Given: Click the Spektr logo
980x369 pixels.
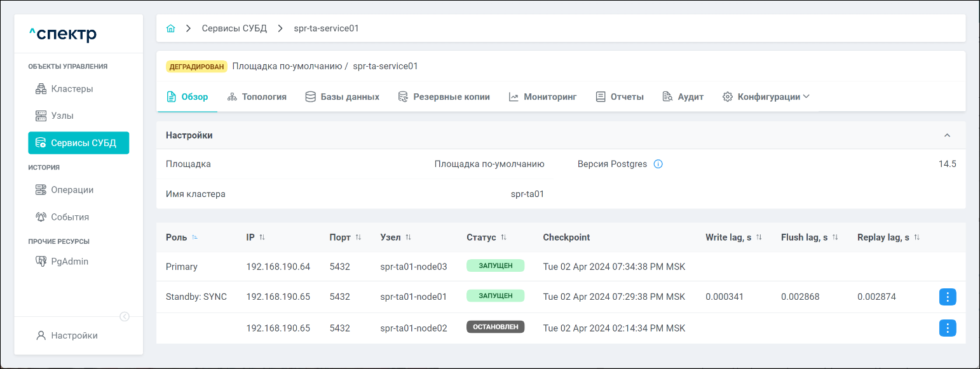Looking at the screenshot, I should coord(64,34).
